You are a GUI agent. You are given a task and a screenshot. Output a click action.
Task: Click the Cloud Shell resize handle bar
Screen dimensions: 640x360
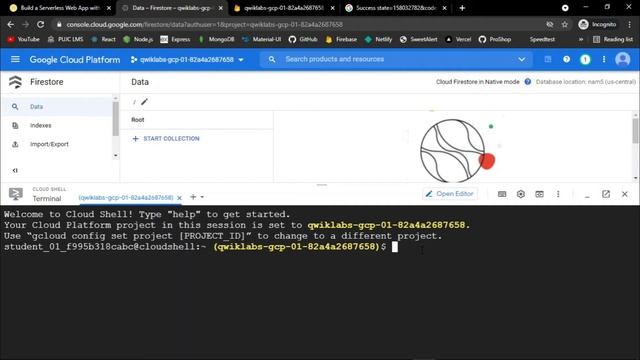pos(322,185)
